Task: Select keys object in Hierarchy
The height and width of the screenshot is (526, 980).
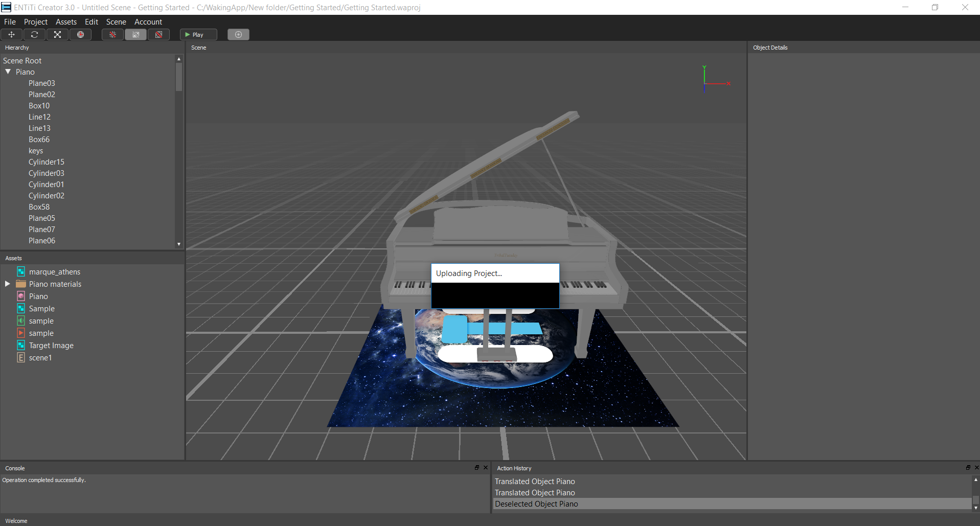Action: (x=36, y=150)
